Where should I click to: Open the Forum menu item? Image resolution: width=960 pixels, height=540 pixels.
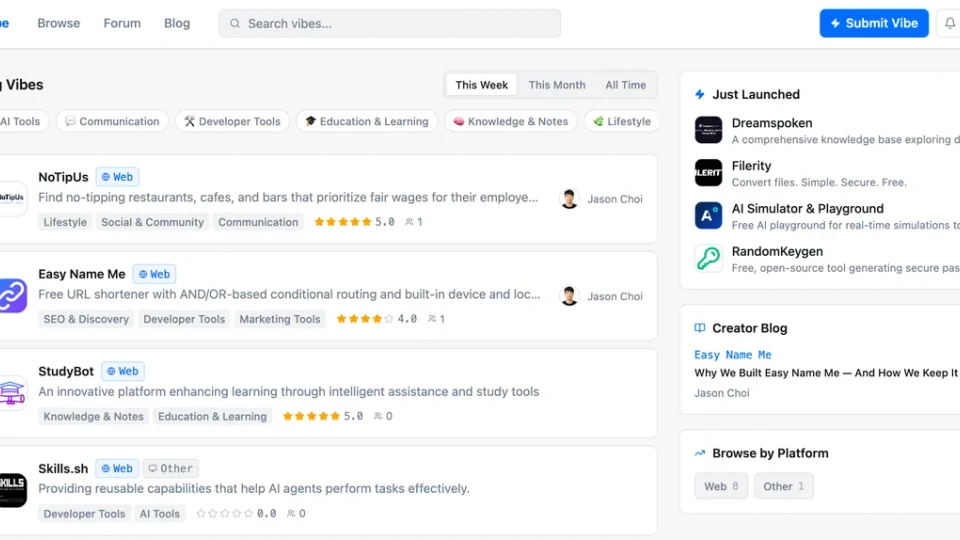pyautogui.click(x=122, y=23)
